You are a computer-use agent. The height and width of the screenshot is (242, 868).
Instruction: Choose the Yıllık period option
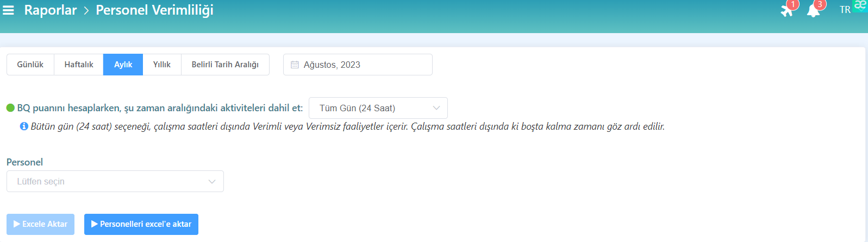tap(162, 65)
